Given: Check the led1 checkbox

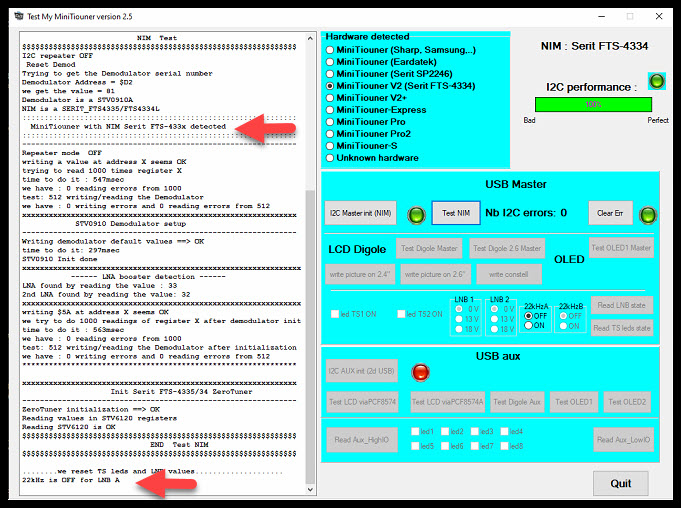Looking at the screenshot, I should 416,431.
